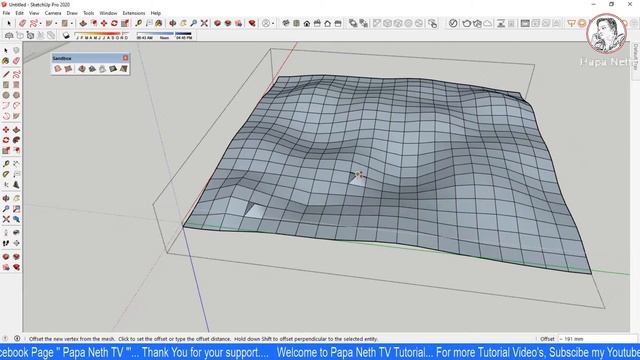640x360 pixels.
Task: Select the Rotate tool in top toolbar
Action: click(x=114, y=24)
